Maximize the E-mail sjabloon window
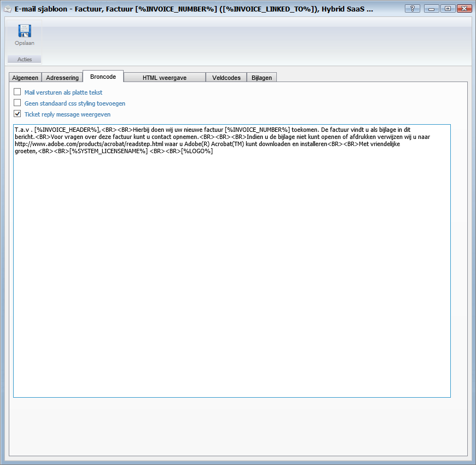Viewport: 476px width, 465px height. [x=448, y=9]
